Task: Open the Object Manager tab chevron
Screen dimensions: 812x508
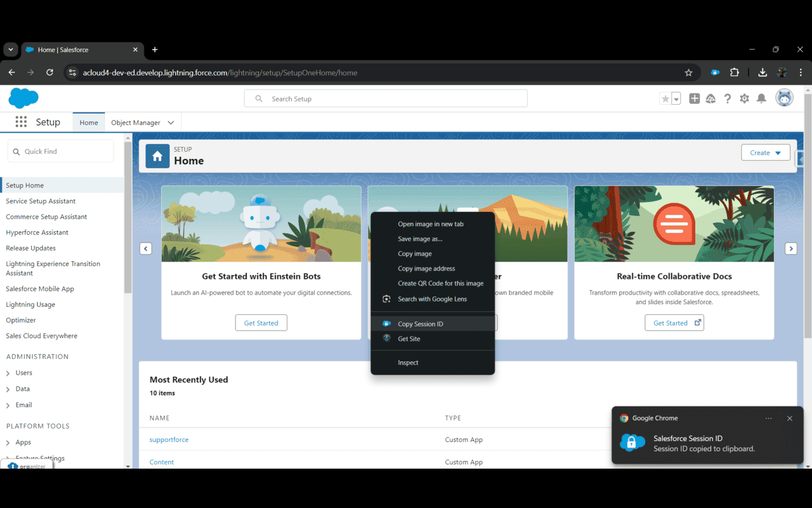Action: [171, 123]
